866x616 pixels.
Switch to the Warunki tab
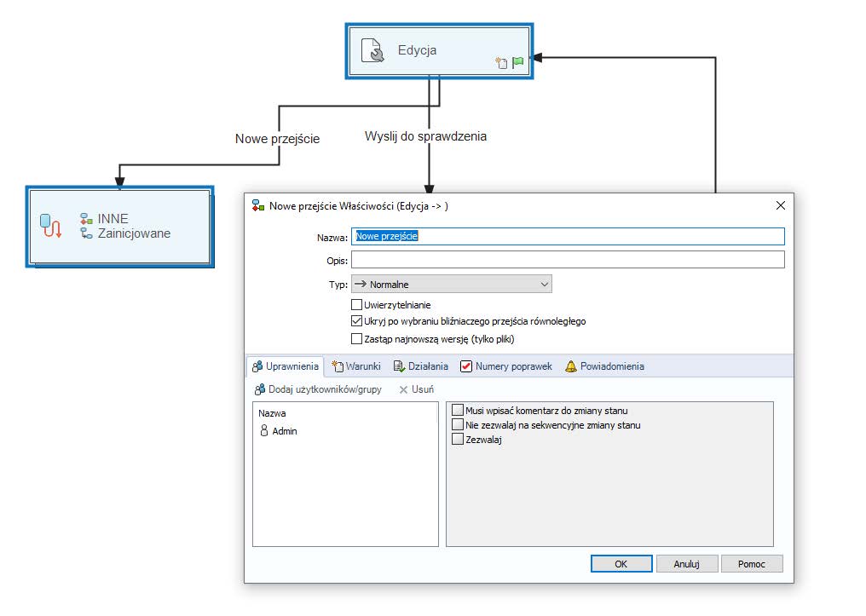358,366
